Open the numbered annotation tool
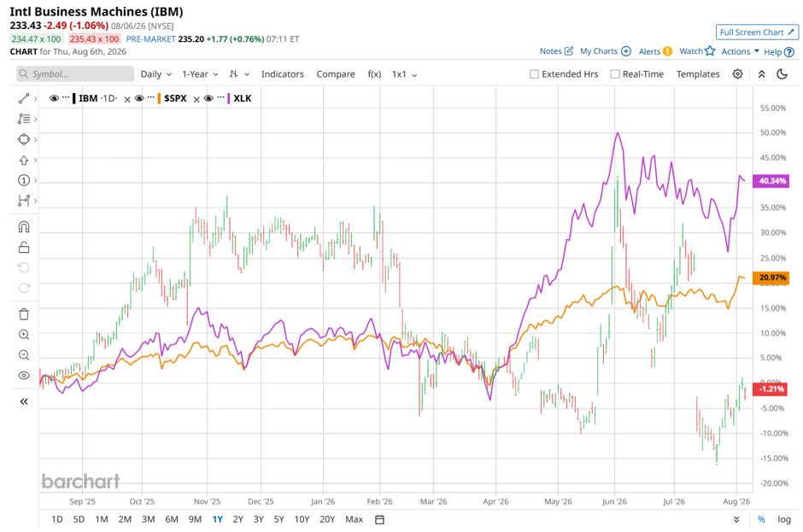803x532 pixels. pyautogui.click(x=24, y=180)
